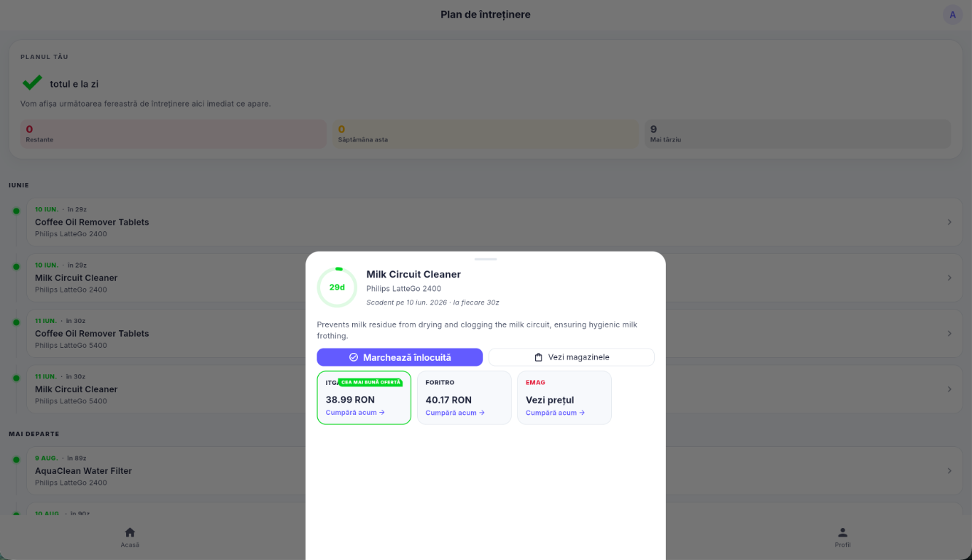Click the shopping bag icon in Vezi magazinele

pos(538,357)
